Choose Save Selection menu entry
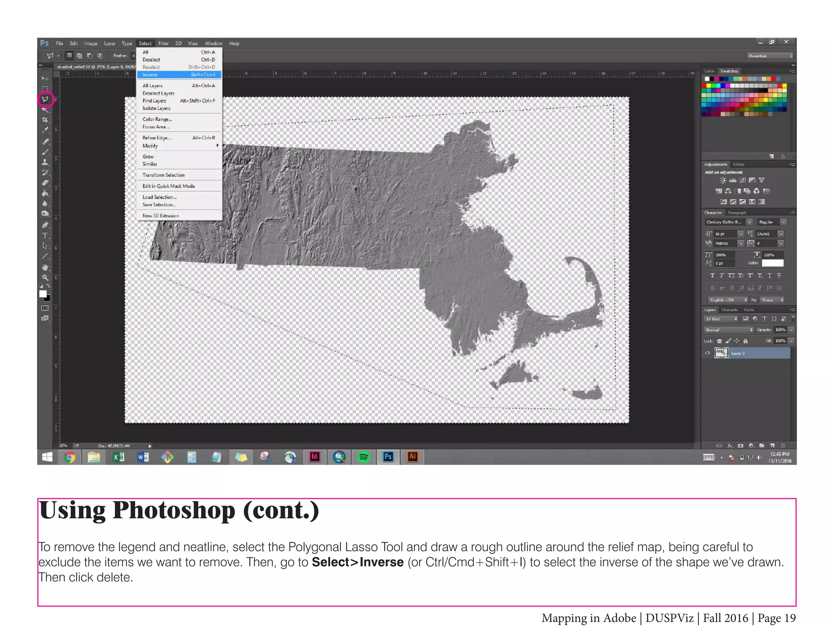834x644 pixels. click(x=179, y=205)
